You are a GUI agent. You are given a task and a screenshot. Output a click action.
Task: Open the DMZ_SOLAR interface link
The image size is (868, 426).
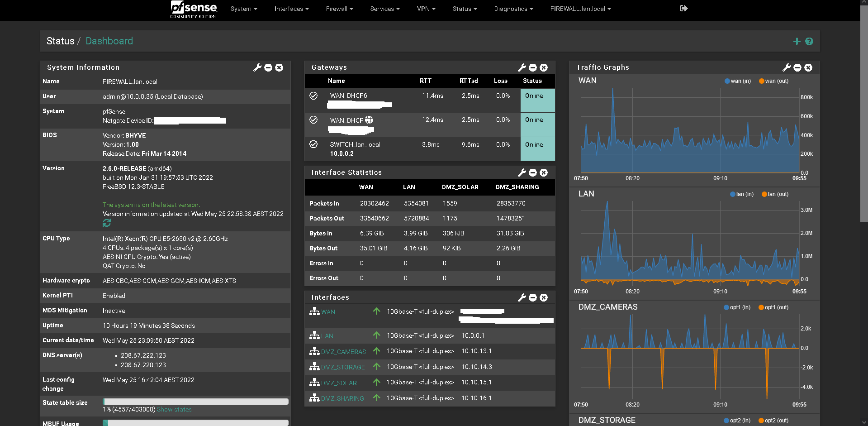(x=339, y=383)
